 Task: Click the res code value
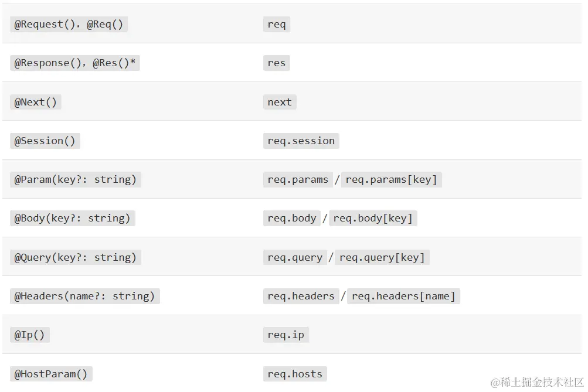point(277,63)
